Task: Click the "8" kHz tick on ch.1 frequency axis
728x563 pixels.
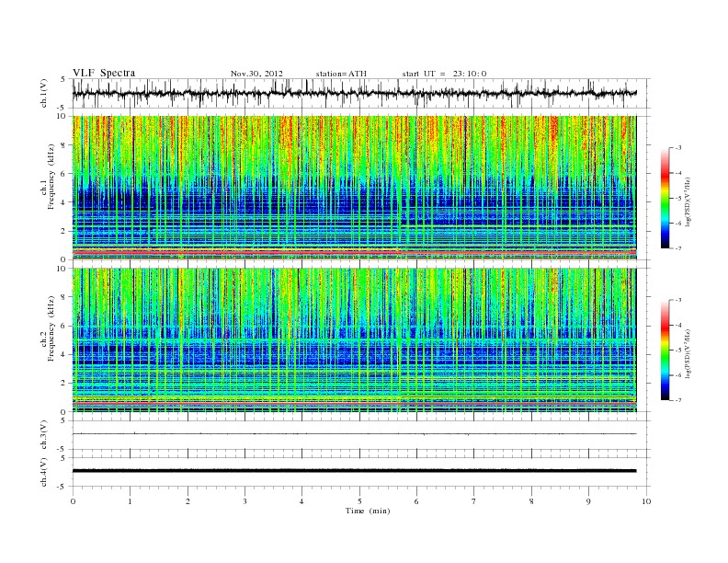Action: (64, 145)
